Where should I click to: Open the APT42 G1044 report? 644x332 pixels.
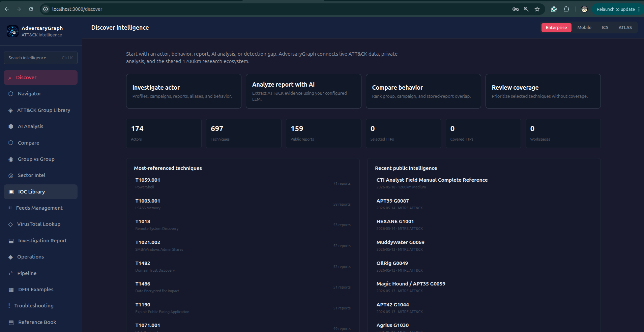[484, 308]
